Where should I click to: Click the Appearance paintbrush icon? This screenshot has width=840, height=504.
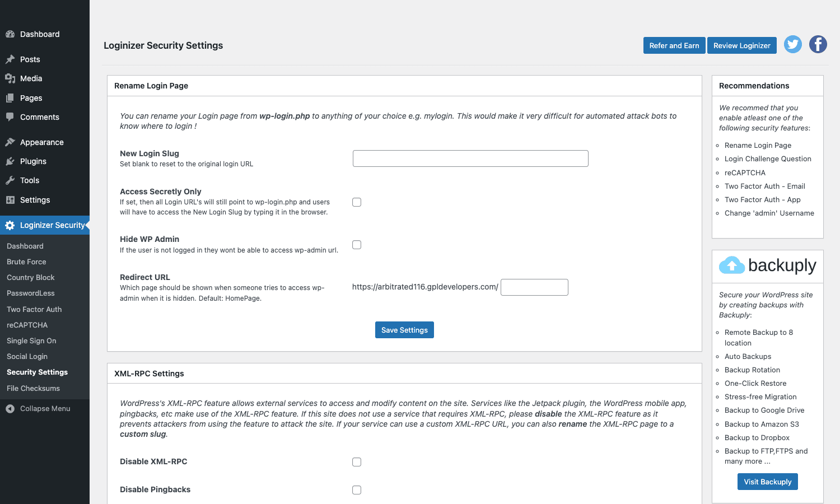pyautogui.click(x=10, y=142)
